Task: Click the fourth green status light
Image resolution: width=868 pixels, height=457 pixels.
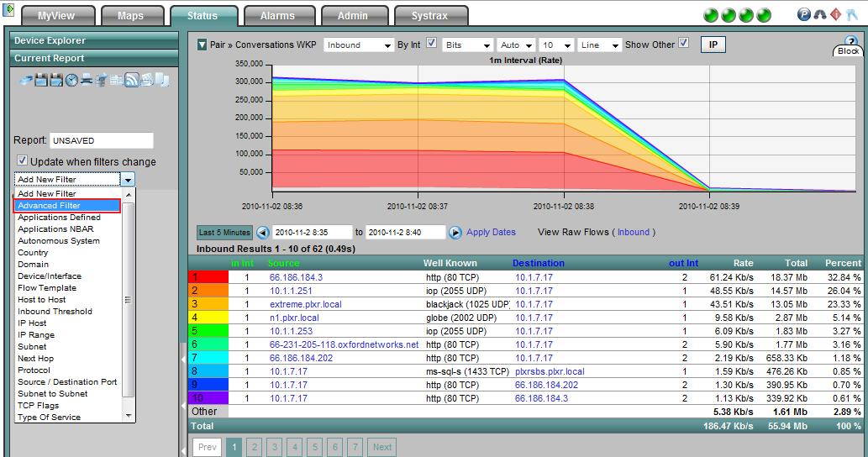Action: click(x=764, y=15)
